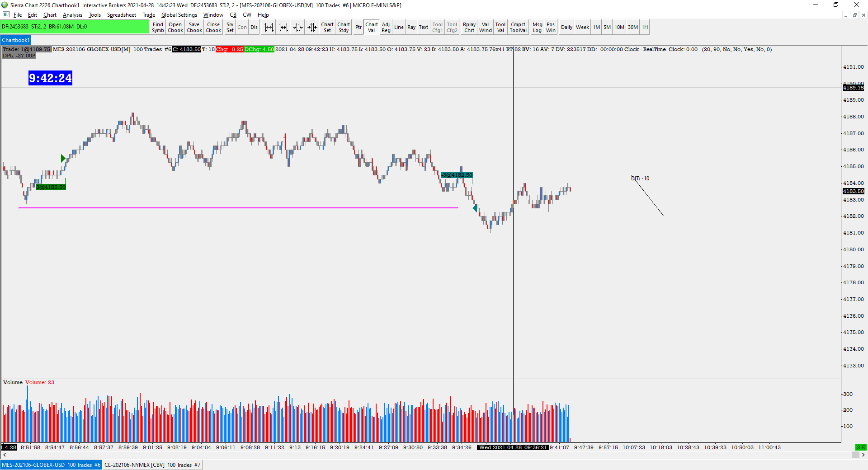Open the CB menu
The height and width of the screenshot is (470, 868).
point(233,15)
